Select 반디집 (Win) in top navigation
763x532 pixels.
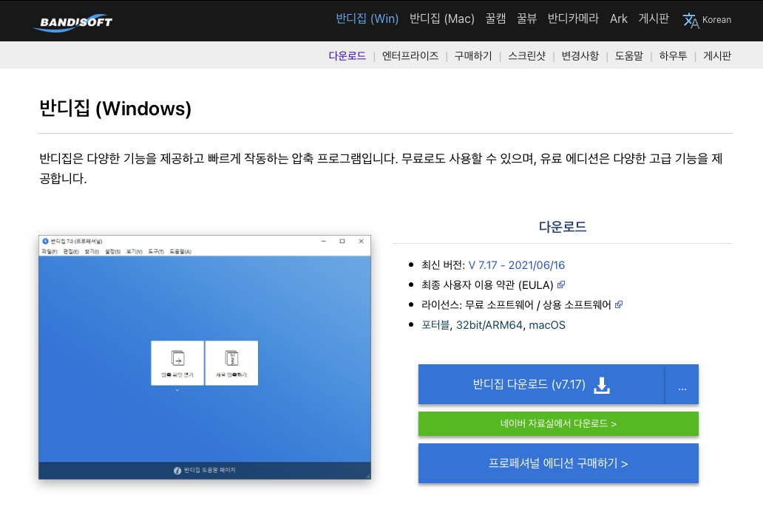pos(367,19)
